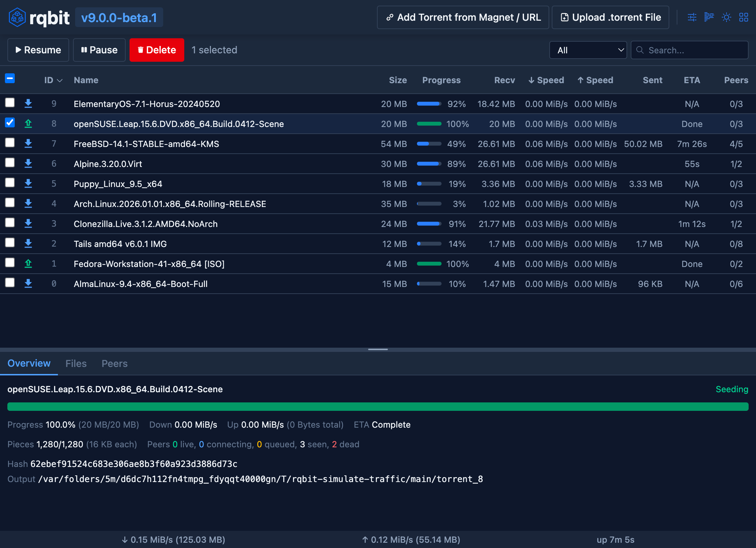Image resolution: width=756 pixels, height=548 pixels.
Task: Check the Tails amd64 v6.0.1 row checkbox
Action: 10,243
